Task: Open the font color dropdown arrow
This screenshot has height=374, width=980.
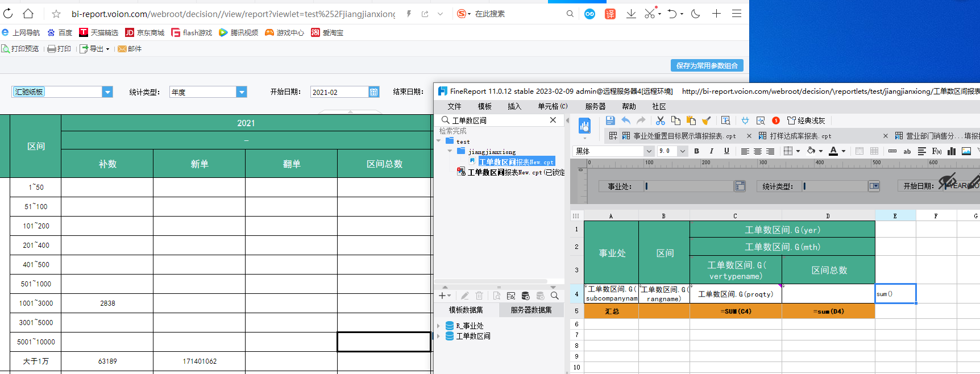Action: (843, 151)
